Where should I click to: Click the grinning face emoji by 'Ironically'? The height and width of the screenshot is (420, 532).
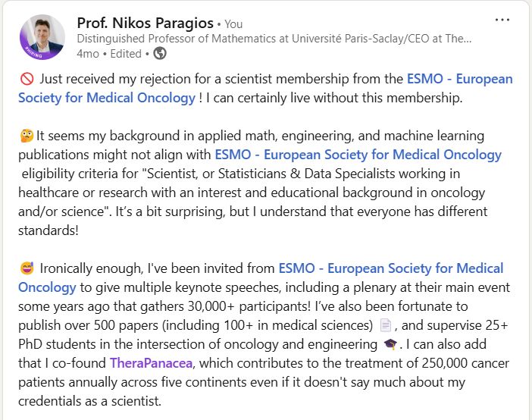(x=27, y=268)
